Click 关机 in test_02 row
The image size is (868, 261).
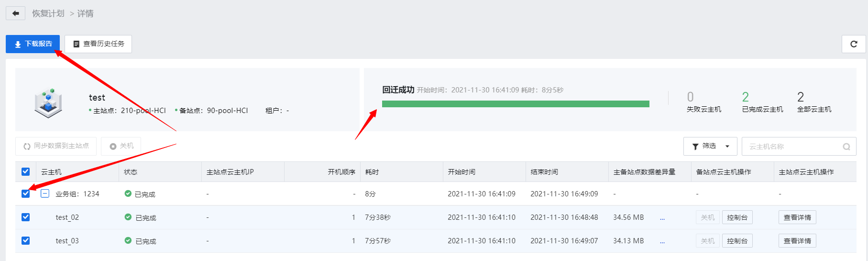click(x=707, y=217)
